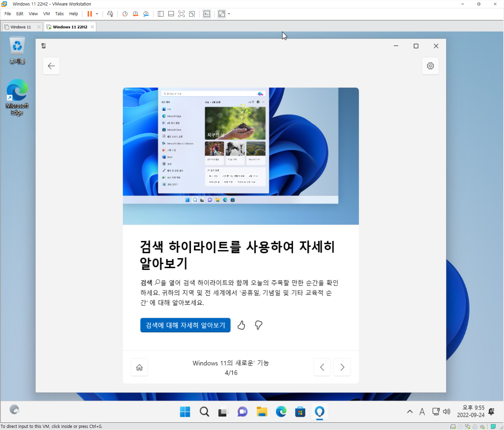The width and height of the screenshot is (504, 430).
Task: Click the CD/DVD drive status icon
Action: tap(460, 427)
